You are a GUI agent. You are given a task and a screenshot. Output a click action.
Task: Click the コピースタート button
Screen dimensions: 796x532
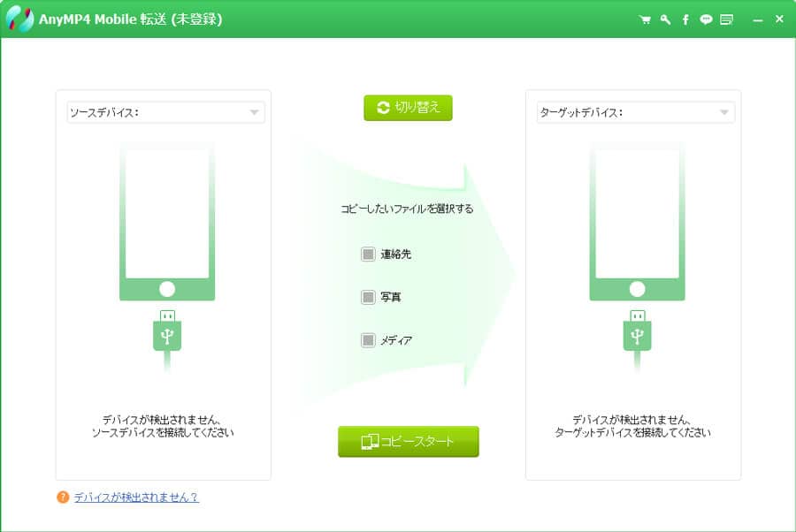(408, 442)
